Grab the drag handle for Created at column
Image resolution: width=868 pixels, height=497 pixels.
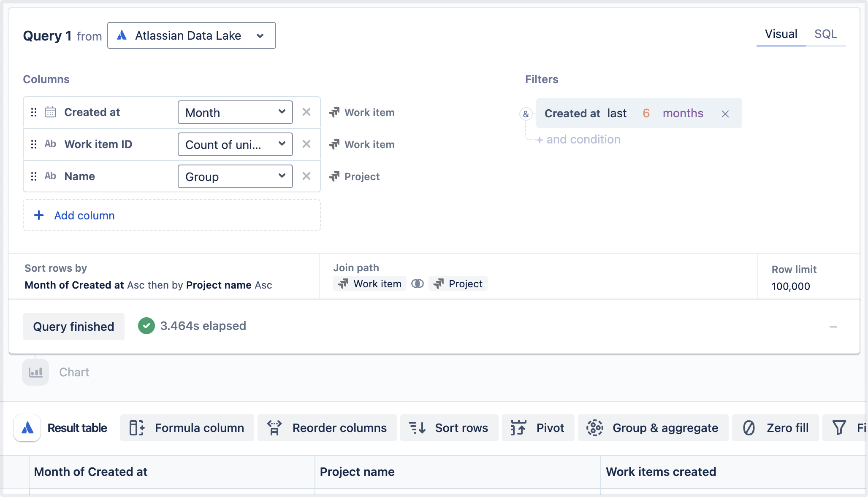34,112
